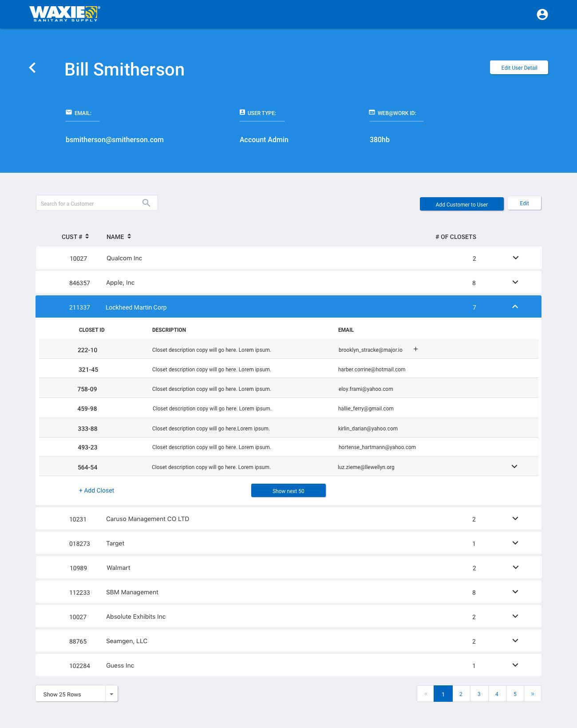Click the WAXIE Sanitary Supply logo
577x728 pixels.
(65, 14)
